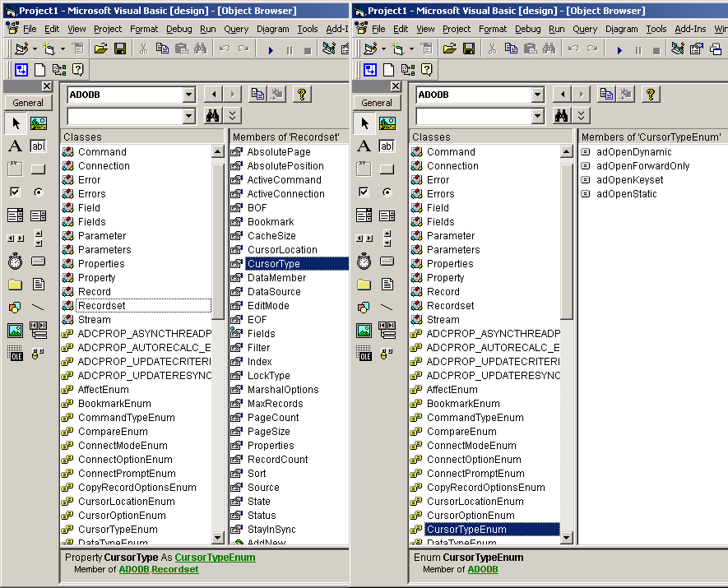Select the OptionButton tool in left window toolbox
This screenshot has width=728, height=588.
(39, 192)
